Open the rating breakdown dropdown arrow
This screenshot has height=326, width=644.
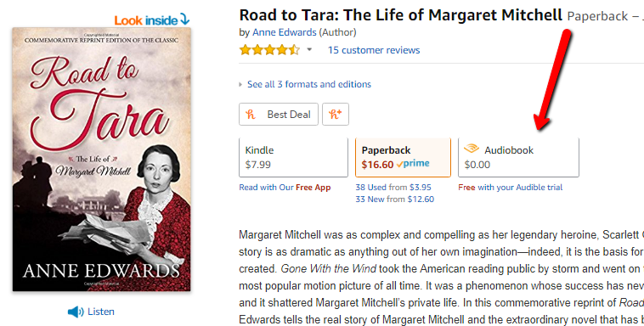309,50
